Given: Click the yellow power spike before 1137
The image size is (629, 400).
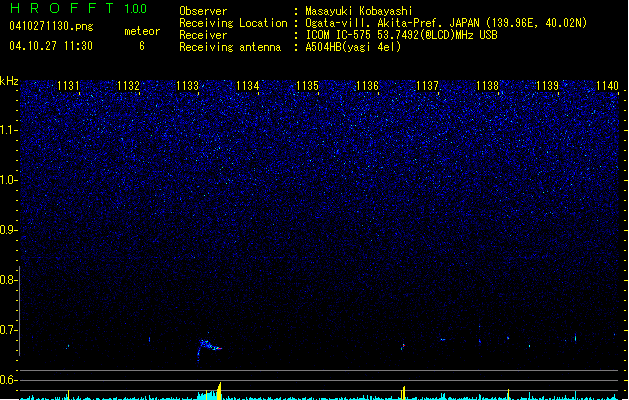Looking at the screenshot, I should tap(404, 393).
